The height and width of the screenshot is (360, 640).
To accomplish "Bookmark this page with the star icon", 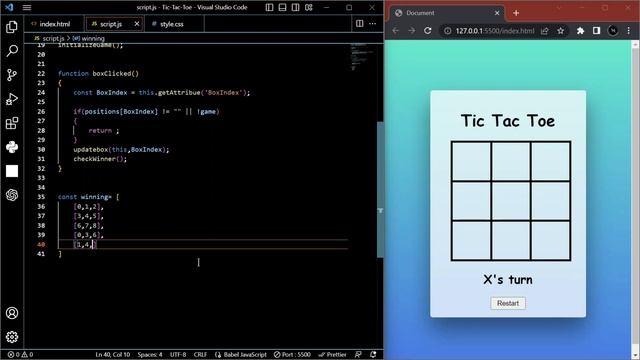I will point(560,31).
